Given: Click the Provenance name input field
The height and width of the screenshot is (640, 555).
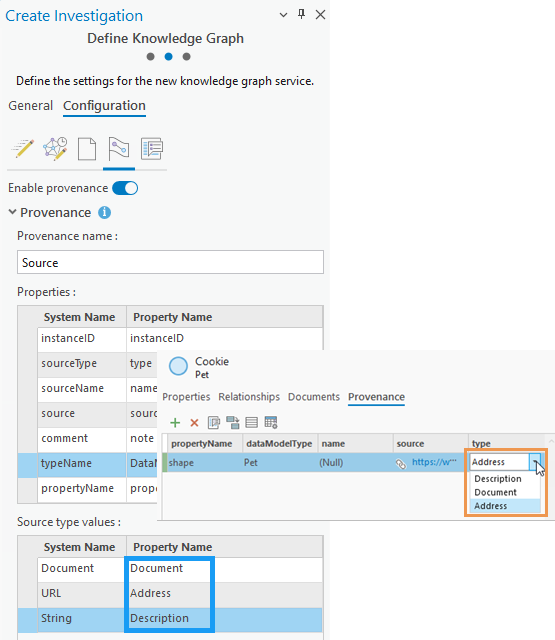Looking at the screenshot, I should click(170, 262).
